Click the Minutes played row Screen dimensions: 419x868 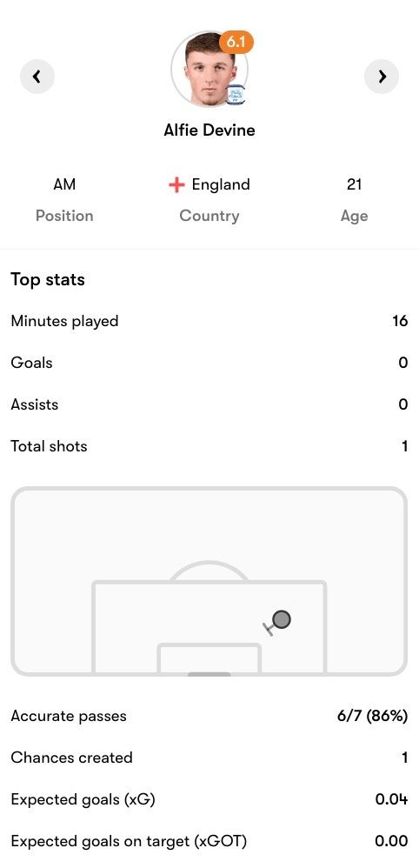[x=209, y=321]
